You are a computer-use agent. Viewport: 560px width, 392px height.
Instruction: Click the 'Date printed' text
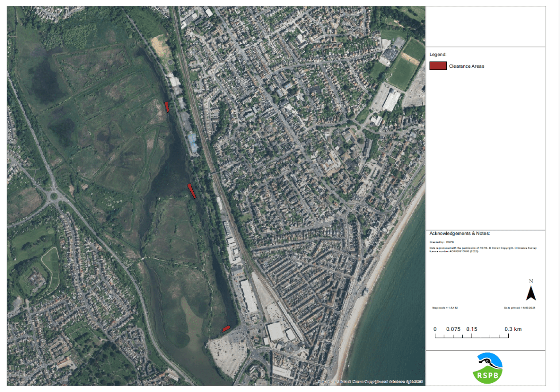[519, 307]
